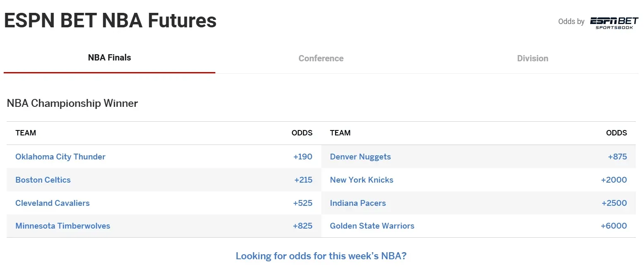
Task: Open the Division tab
Action: tap(533, 58)
